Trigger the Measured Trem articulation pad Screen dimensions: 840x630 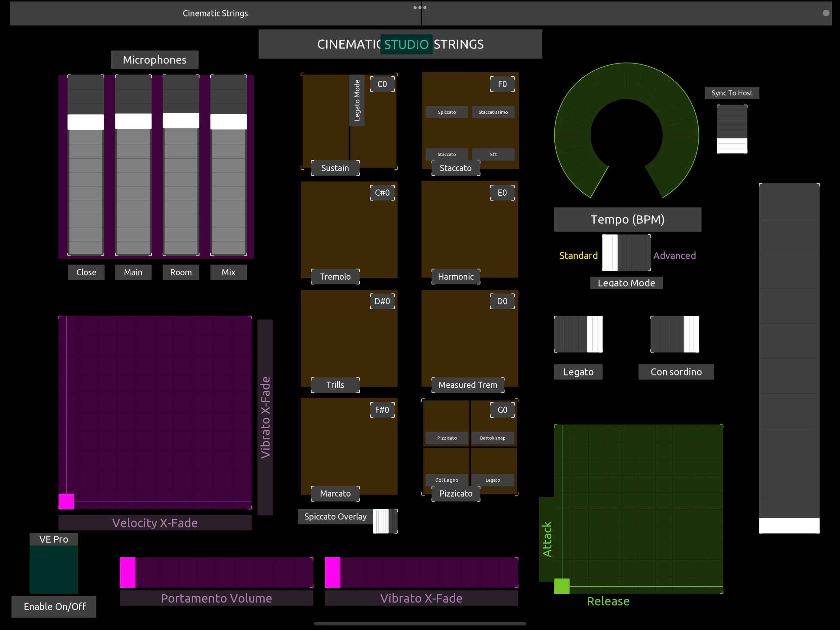470,338
